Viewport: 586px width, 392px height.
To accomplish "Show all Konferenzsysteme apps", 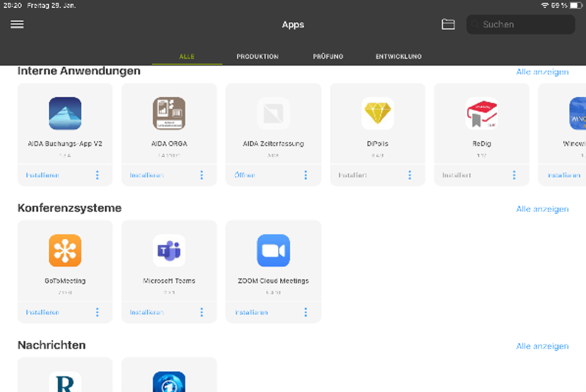I will click(542, 209).
